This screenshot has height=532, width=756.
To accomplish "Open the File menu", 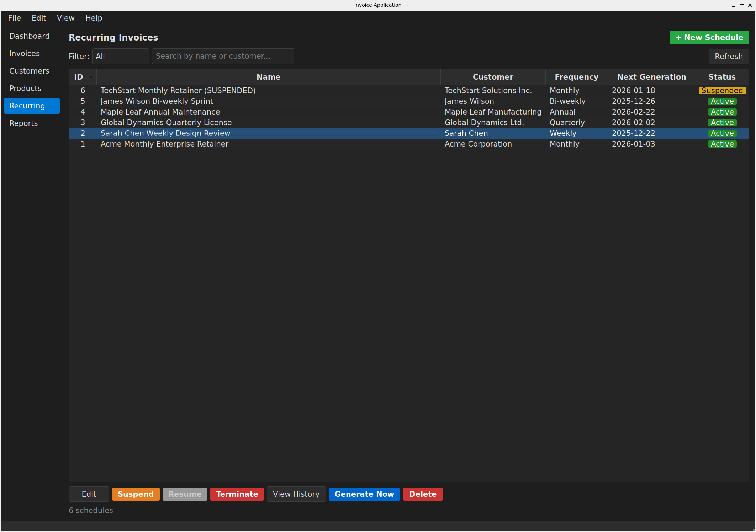I will point(14,18).
